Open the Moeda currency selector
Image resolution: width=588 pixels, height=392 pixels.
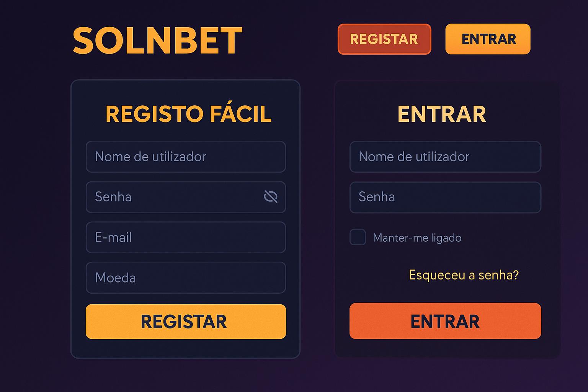click(x=185, y=277)
